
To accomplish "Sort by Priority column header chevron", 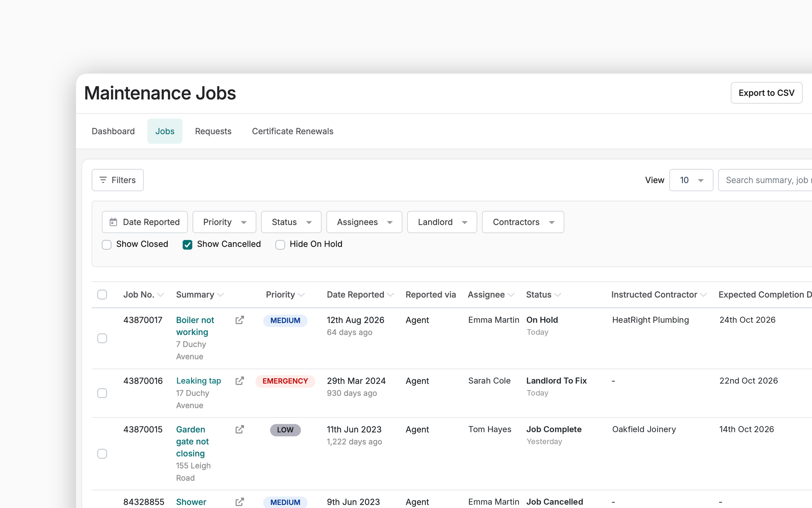I will coord(301,295).
